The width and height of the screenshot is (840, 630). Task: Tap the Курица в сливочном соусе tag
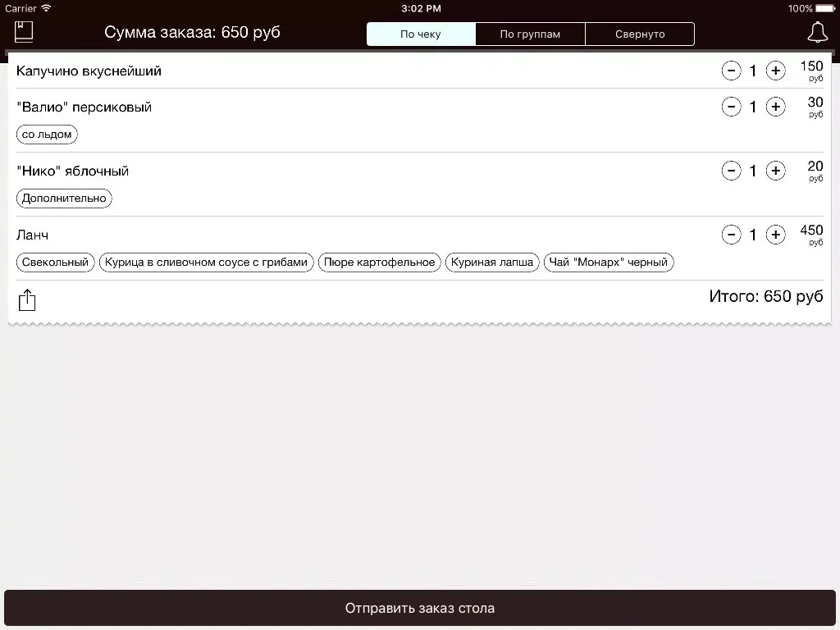206,262
